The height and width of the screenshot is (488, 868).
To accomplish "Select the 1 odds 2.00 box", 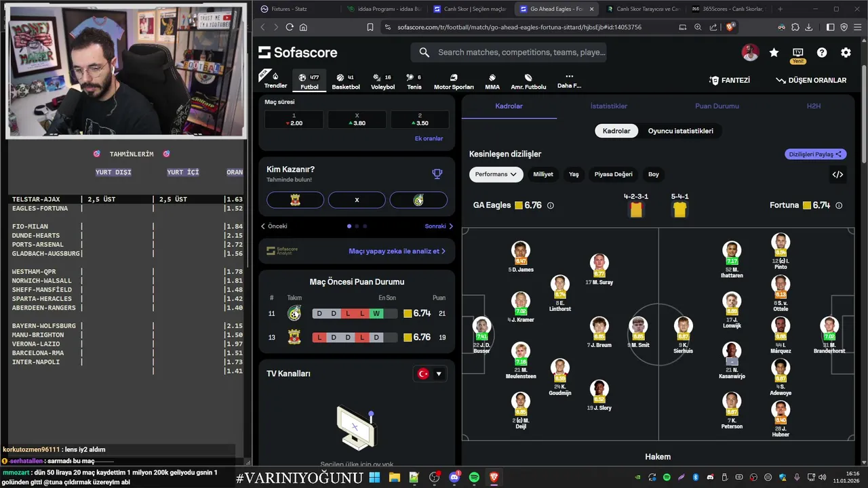I will pyautogui.click(x=294, y=119).
